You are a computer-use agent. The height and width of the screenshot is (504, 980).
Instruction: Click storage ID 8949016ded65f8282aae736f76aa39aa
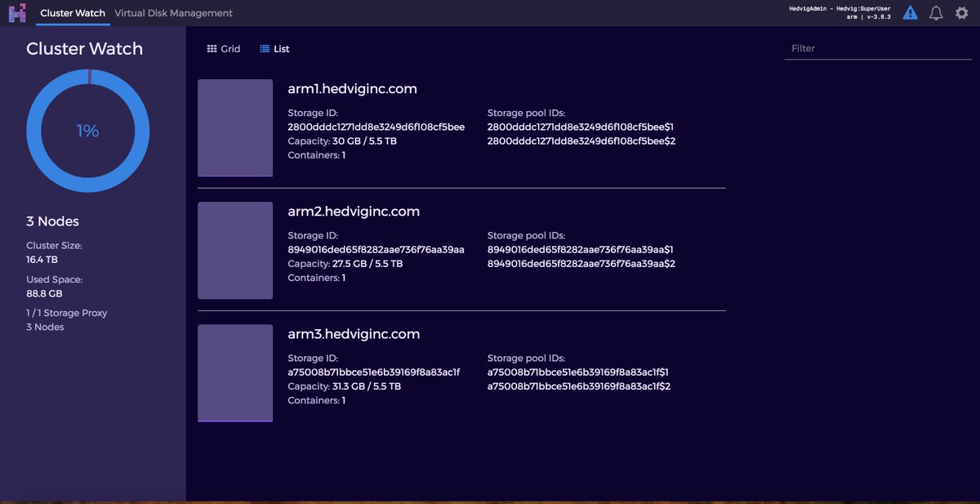[x=376, y=249]
